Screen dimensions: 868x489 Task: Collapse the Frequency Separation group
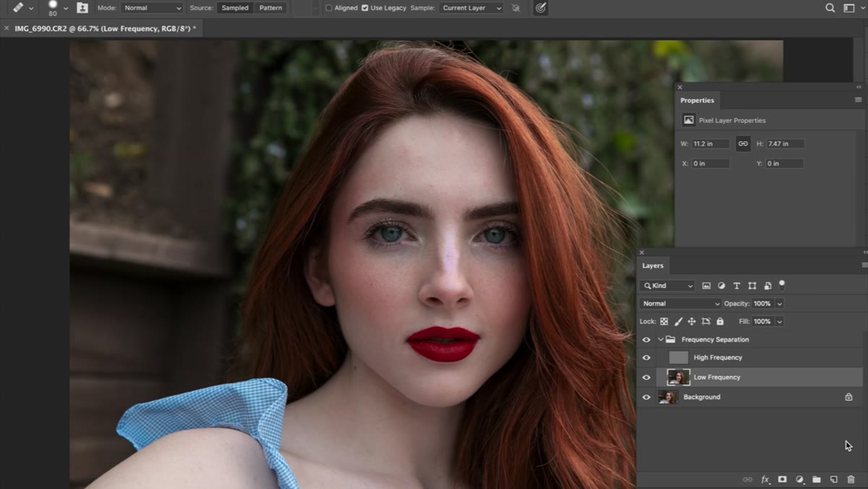(x=660, y=339)
